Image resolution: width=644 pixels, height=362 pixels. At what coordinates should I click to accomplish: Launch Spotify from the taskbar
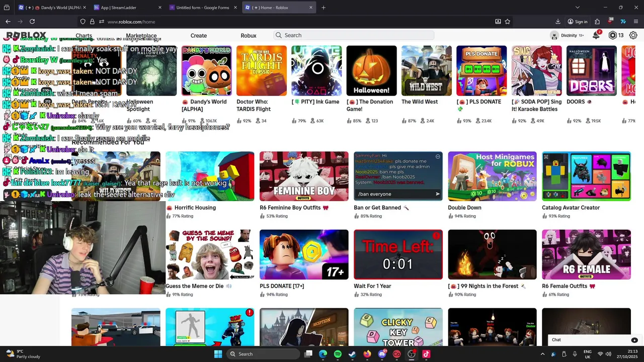click(338, 354)
